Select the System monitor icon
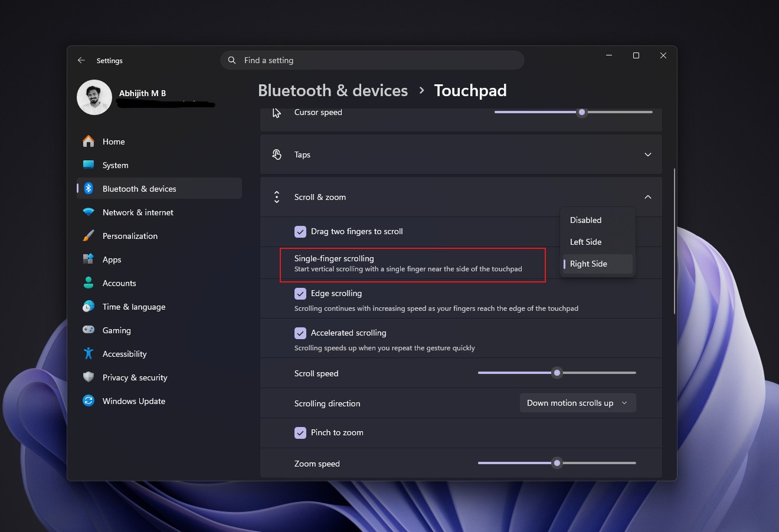779x532 pixels. [89, 165]
